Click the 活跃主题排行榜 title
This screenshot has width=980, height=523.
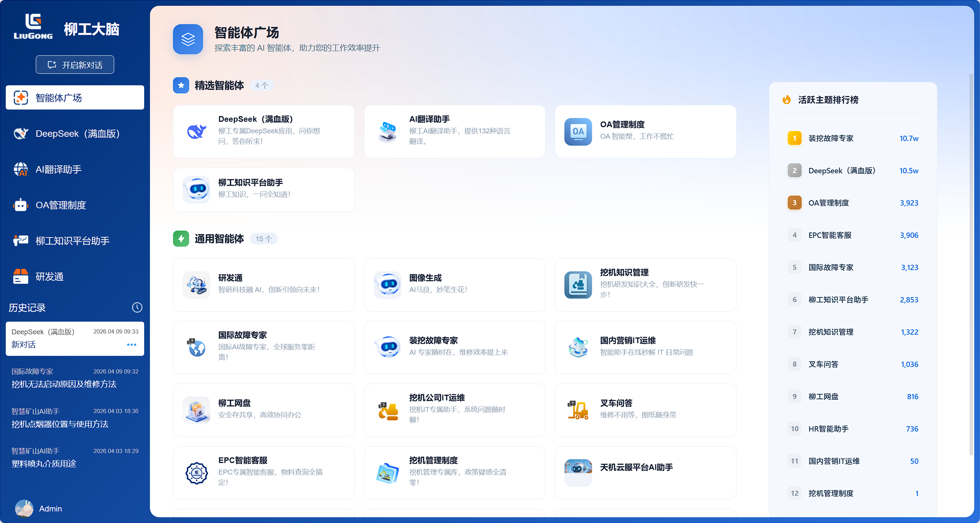[828, 100]
